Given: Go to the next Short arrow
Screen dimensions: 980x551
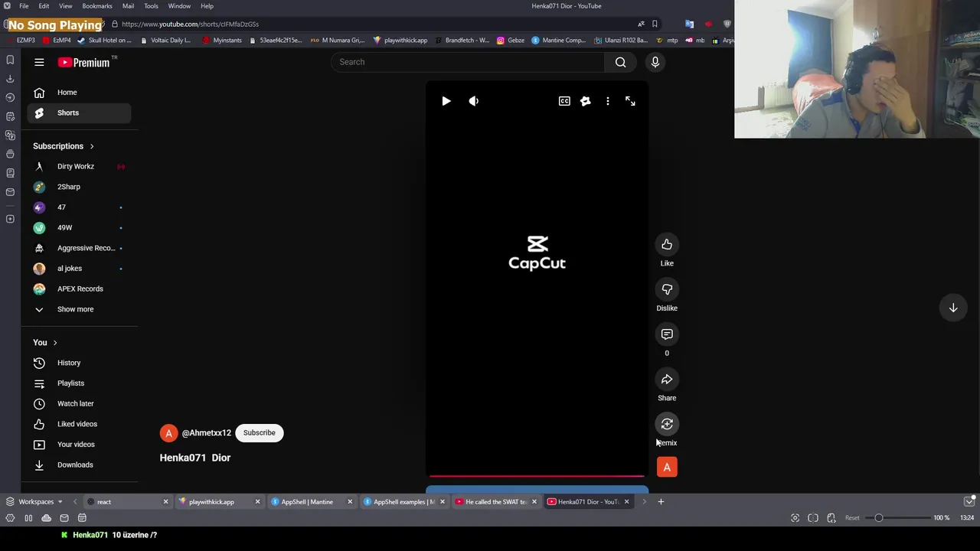Looking at the screenshot, I should coord(953,308).
